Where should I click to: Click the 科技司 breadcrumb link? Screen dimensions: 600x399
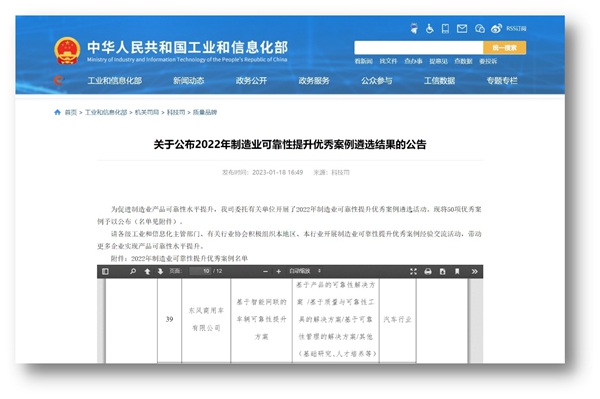[176, 112]
